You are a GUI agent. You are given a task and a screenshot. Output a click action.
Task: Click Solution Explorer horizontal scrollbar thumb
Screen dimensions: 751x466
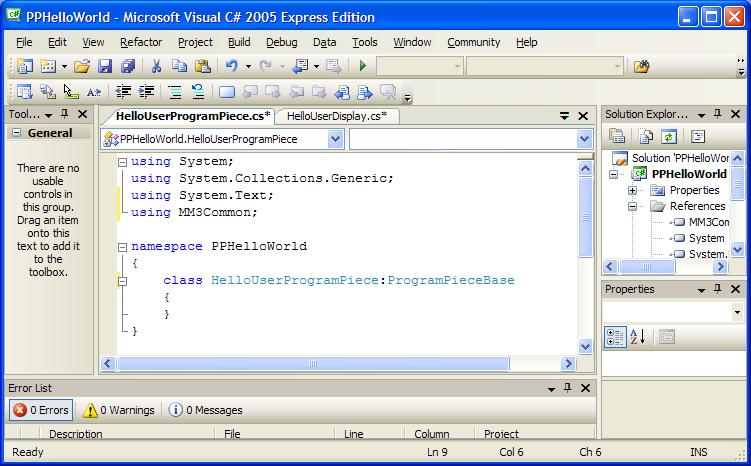[x=647, y=266]
